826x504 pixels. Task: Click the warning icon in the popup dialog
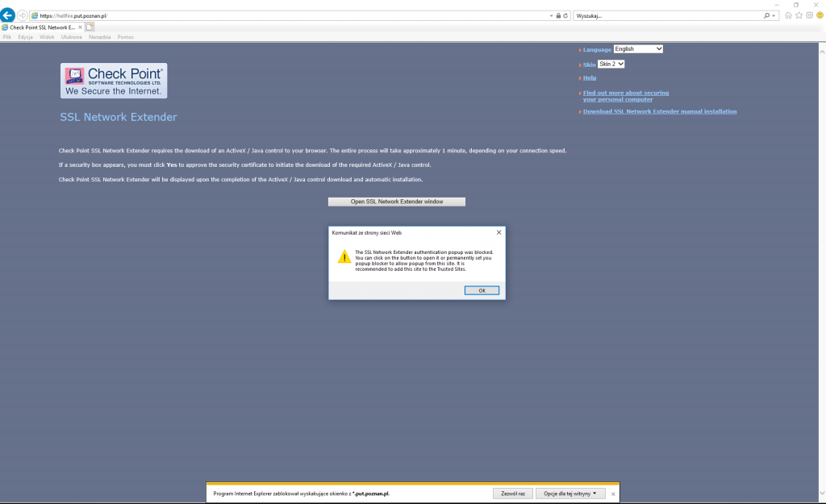click(x=343, y=258)
